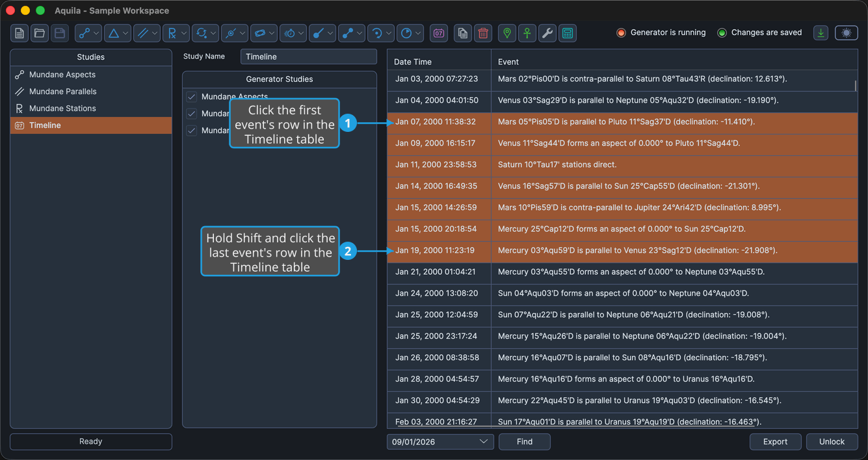Select Mundane Parallels in Studies list

coord(91,92)
